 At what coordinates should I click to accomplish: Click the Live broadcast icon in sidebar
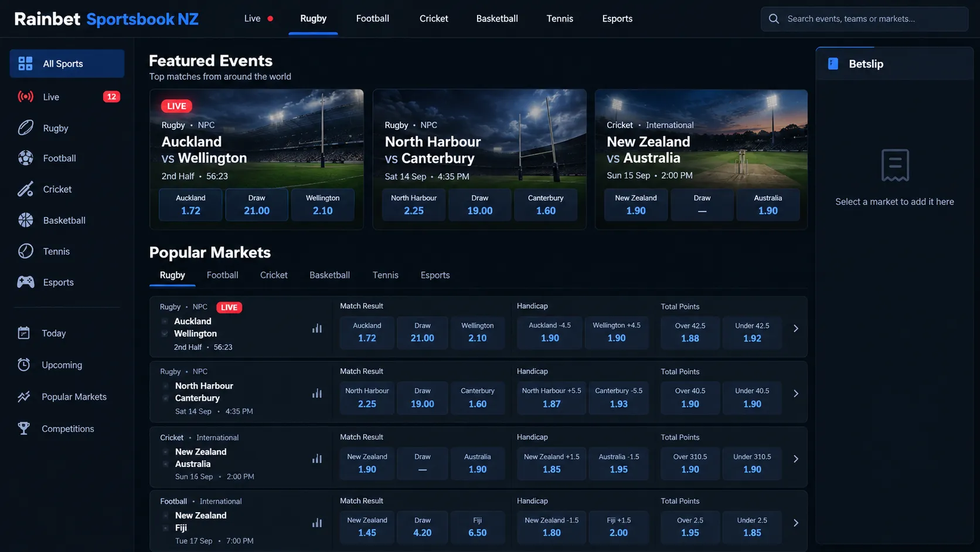(x=25, y=97)
